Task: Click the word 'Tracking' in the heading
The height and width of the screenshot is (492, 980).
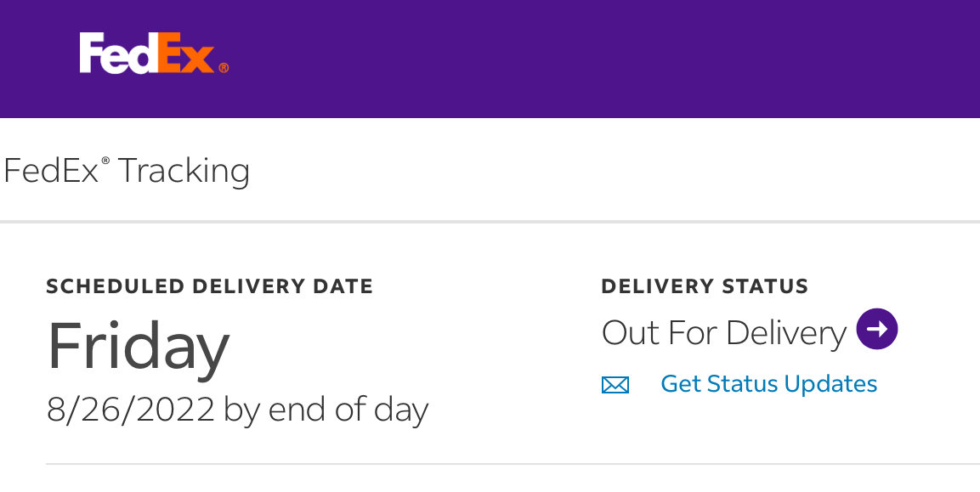Action: pos(184,172)
